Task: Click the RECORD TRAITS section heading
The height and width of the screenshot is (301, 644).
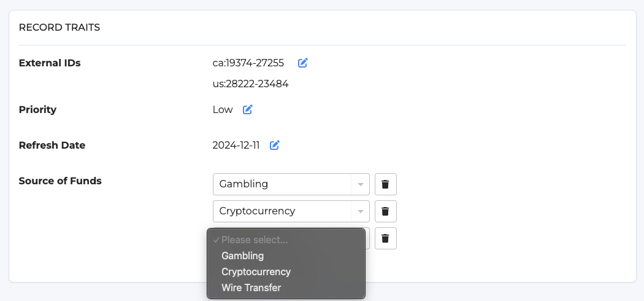Action: (x=59, y=28)
